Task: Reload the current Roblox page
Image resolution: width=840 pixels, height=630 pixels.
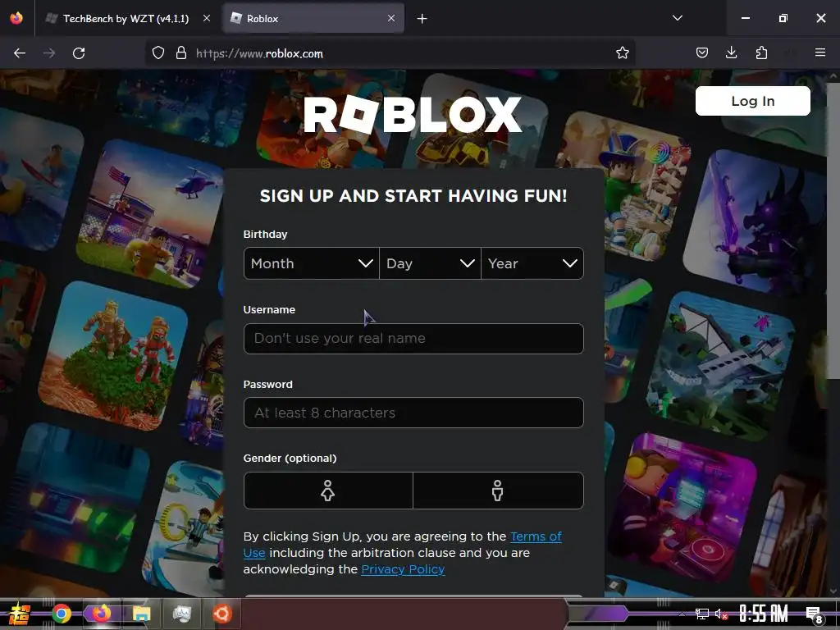Action: [79, 53]
